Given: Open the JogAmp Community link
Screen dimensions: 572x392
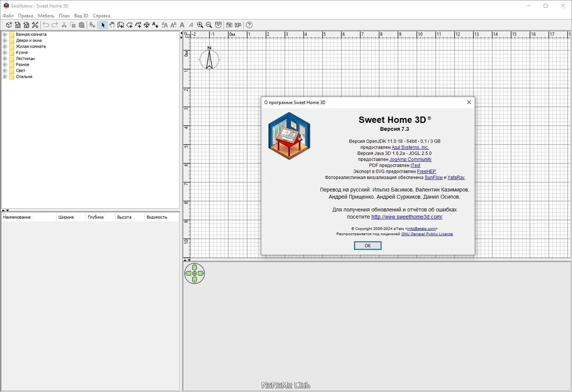Looking at the screenshot, I should coord(410,160).
